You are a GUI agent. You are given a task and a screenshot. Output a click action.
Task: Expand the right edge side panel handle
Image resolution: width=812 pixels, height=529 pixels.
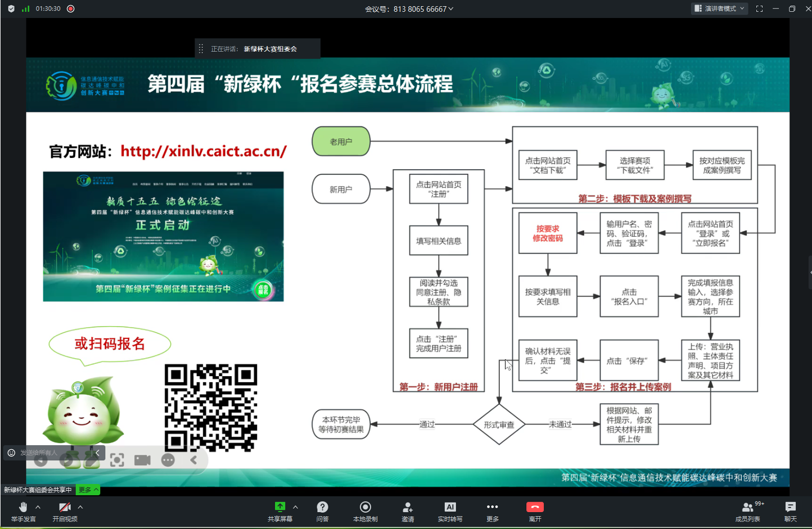pyautogui.click(x=810, y=272)
